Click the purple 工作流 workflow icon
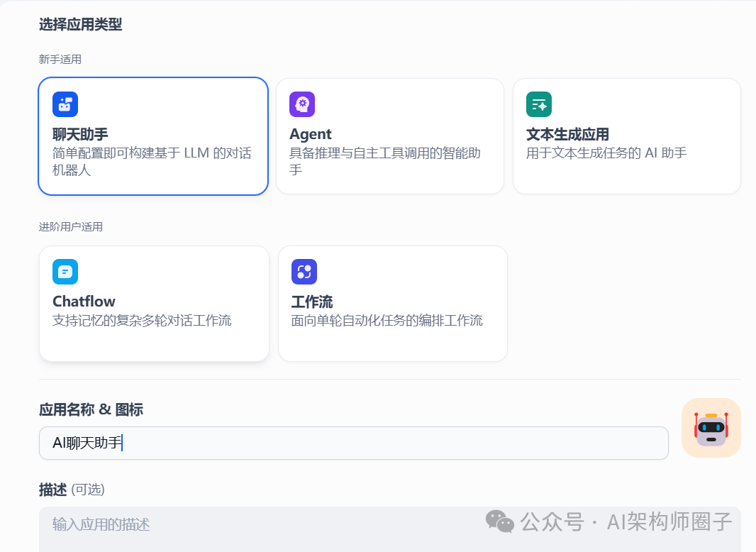The height and width of the screenshot is (552, 756). pyautogui.click(x=304, y=271)
